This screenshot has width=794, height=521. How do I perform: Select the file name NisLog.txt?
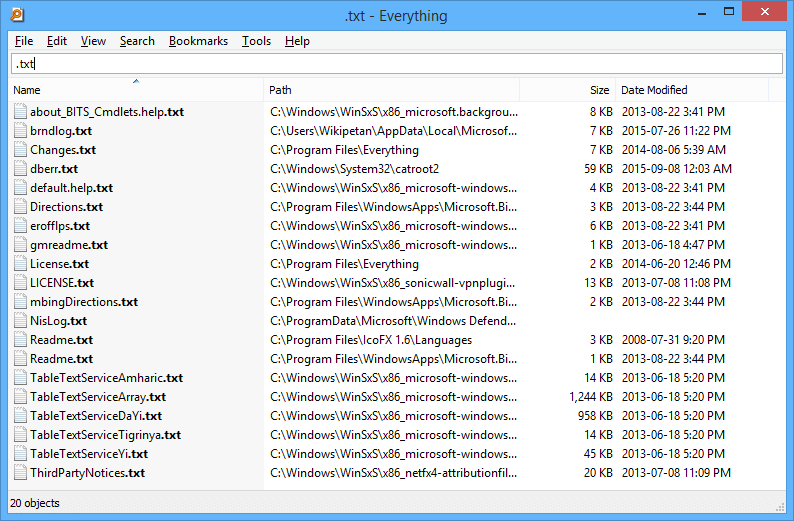(x=58, y=321)
